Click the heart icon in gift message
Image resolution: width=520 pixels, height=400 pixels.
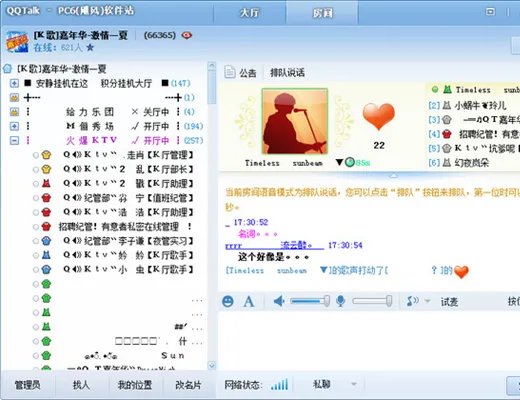[x=461, y=272]
